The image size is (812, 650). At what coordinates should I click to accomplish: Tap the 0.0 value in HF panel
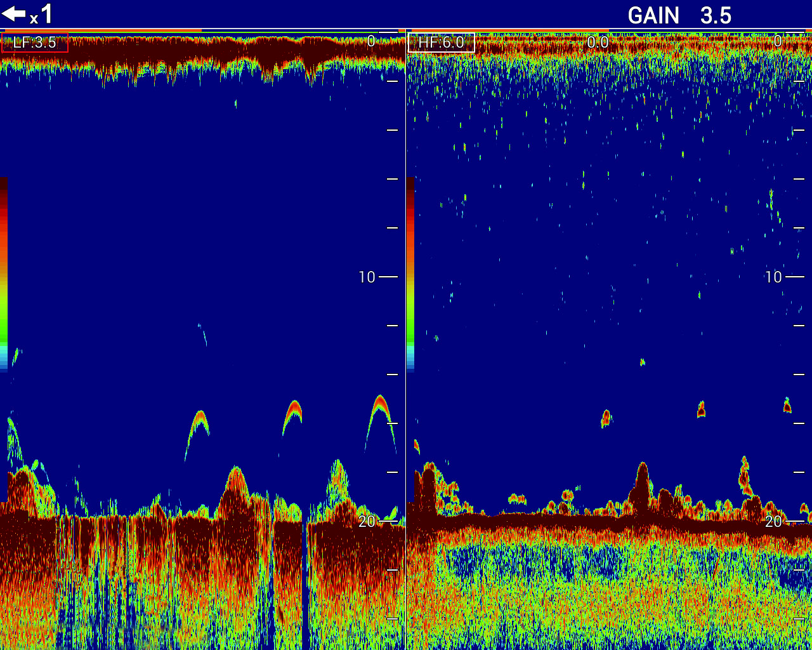pyautogui.click(x=598, y=42)
